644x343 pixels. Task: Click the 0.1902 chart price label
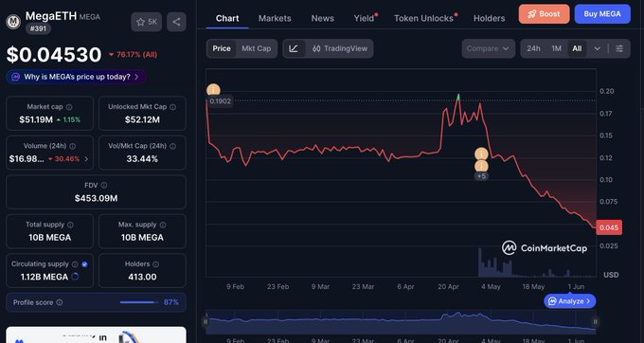pos(220,101)
